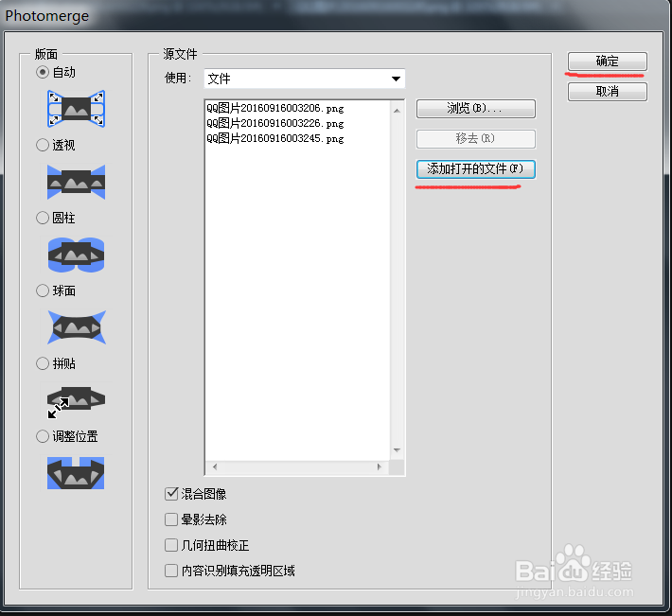Select file QQ图片20160916003245.png
The image size is (672, 616).
[275, 138]
